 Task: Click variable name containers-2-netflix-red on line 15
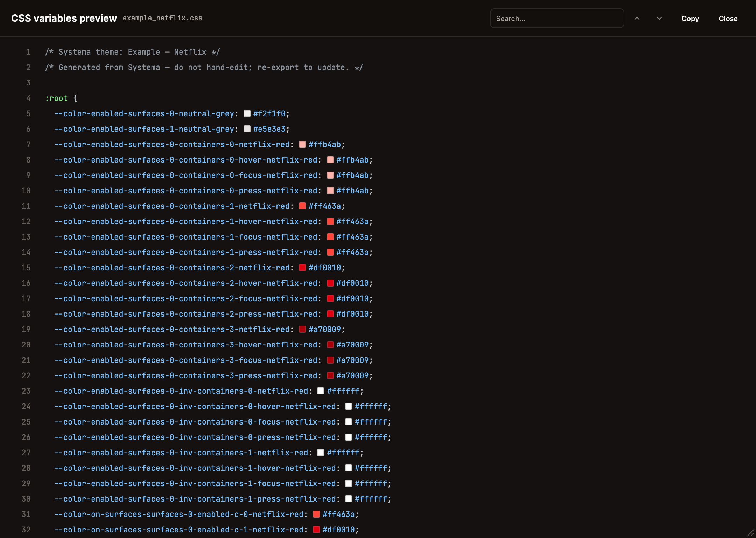pos(172,268)
